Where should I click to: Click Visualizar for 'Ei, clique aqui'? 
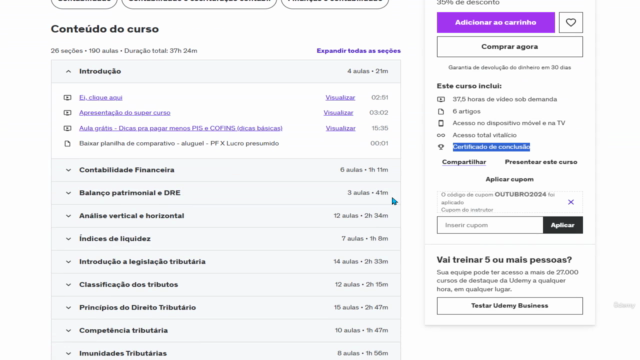(x=340, y=98)
